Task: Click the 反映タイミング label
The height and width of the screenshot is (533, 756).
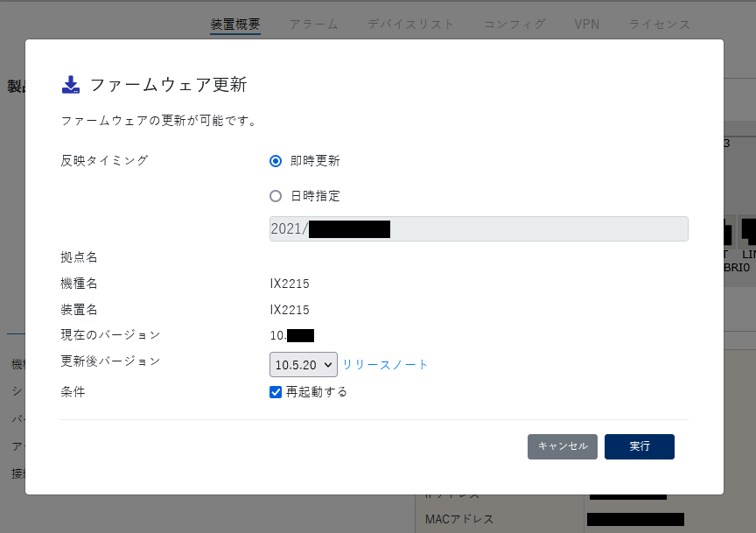Action: coord(104,160)
